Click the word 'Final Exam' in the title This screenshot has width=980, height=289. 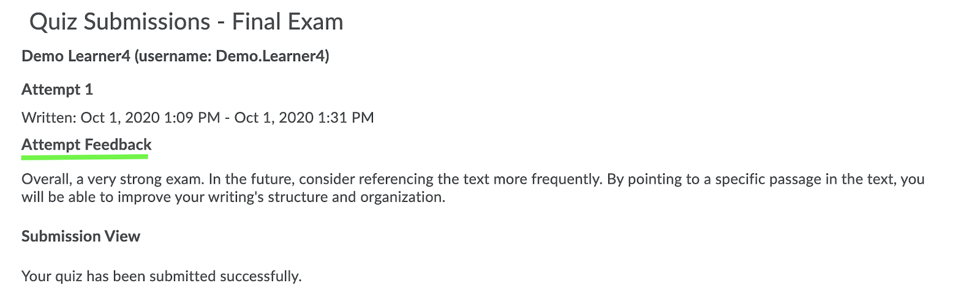[x=287, y=22]
